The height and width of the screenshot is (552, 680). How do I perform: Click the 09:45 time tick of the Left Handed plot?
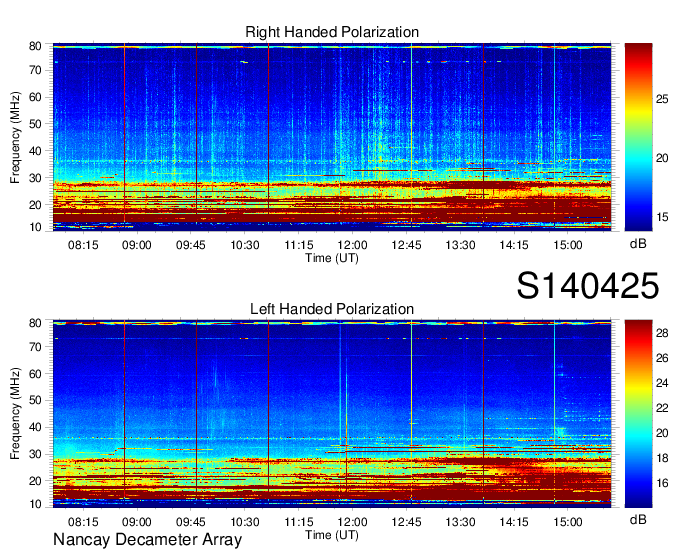point(191,522)
